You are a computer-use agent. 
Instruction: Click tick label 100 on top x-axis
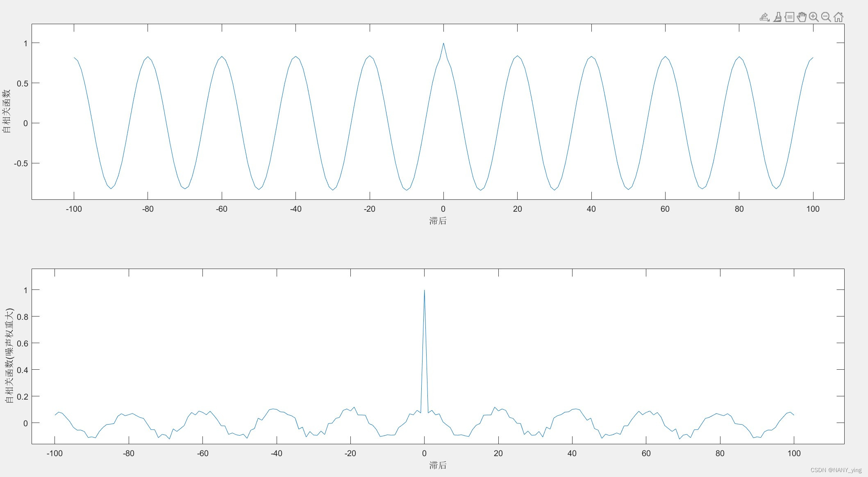(813, 209)
